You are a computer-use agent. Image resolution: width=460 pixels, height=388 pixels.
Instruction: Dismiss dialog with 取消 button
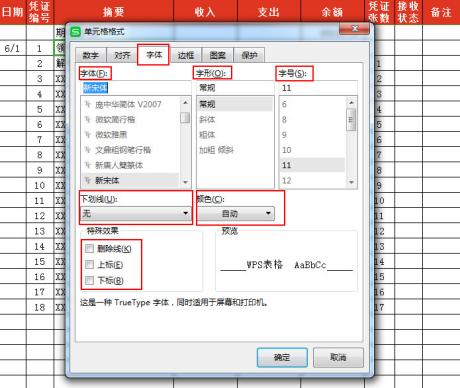[338, 357]
